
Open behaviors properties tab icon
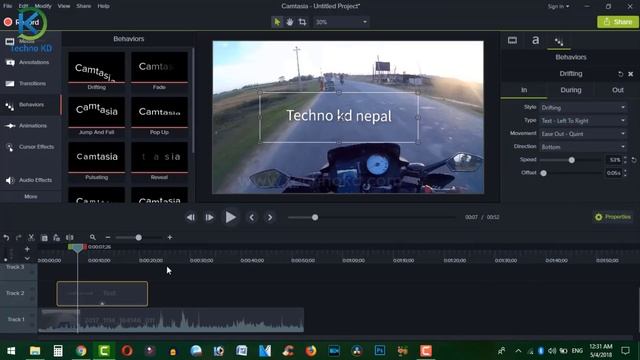pos(559,41)
